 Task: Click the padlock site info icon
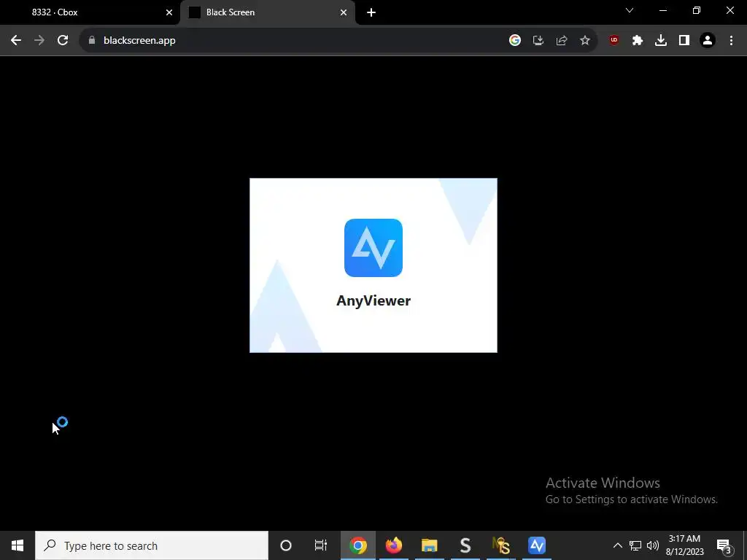(92, 41)
